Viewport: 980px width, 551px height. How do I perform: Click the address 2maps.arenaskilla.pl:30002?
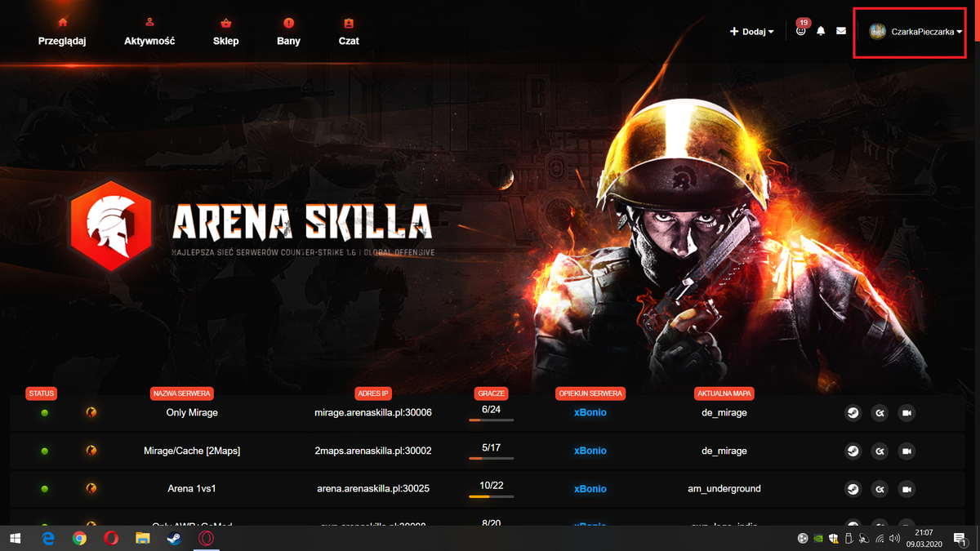[x=373, y=451]
